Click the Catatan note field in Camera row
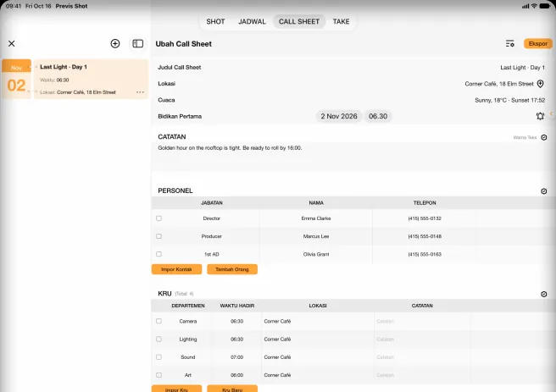This screenshot has height=392, width=556. (422, 321)
